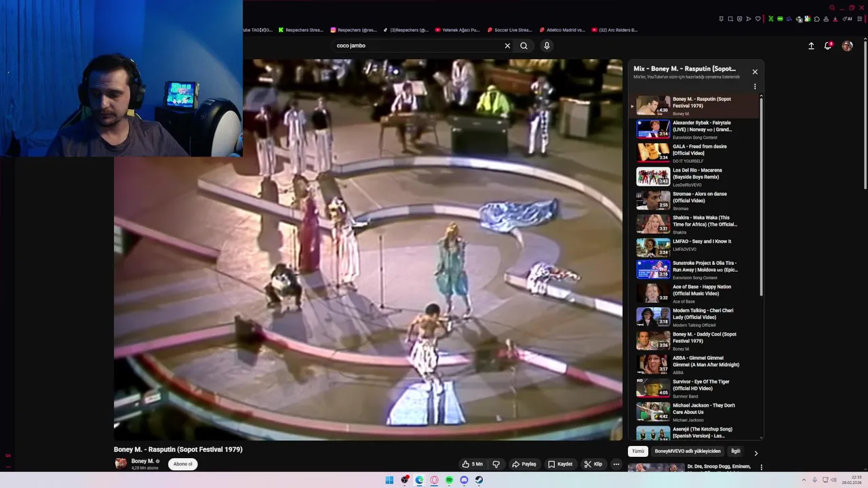Screen dimensions: 868x488
Task: Play GALA - Freed from desire playlist item
Action: click(x=694, y=153)
